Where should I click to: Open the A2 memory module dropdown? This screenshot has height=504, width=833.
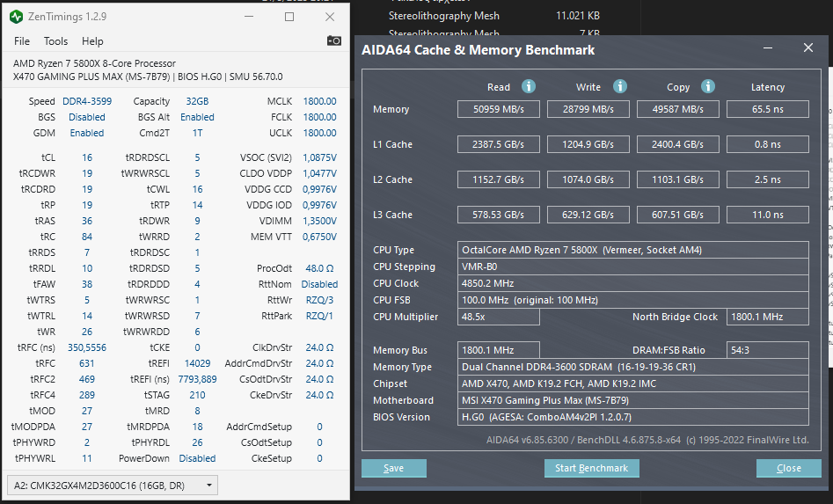[113, 486]
